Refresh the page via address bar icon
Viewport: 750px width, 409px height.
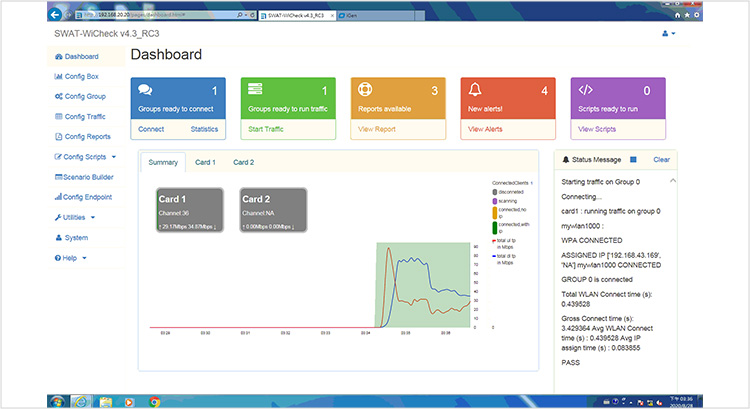(x=253, y=15)
